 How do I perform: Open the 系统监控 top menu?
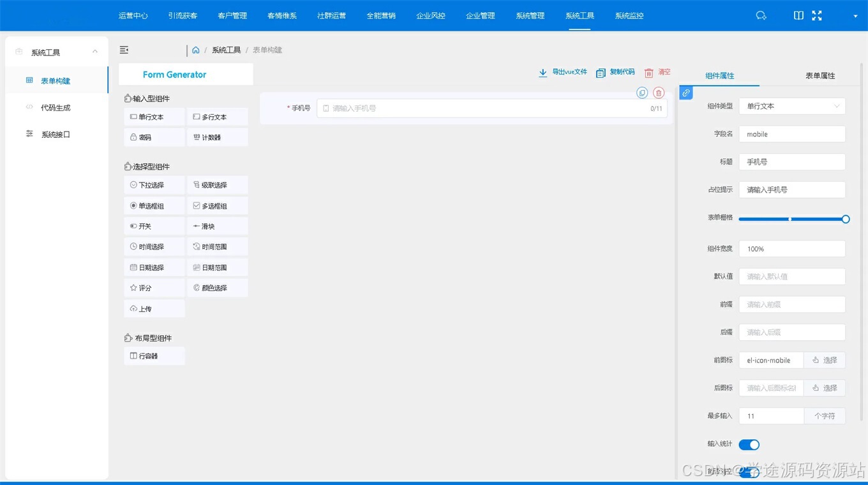click(x=629, y=16)
